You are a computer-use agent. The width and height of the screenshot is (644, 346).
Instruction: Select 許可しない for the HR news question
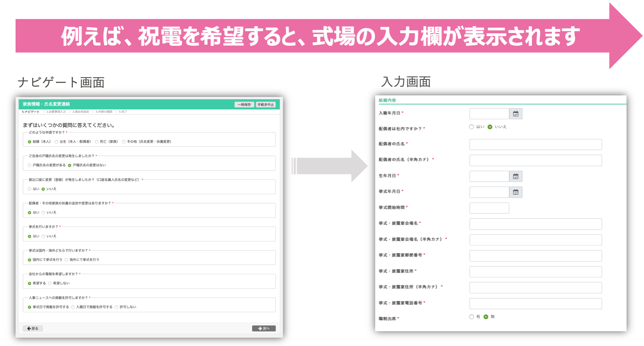116,307
